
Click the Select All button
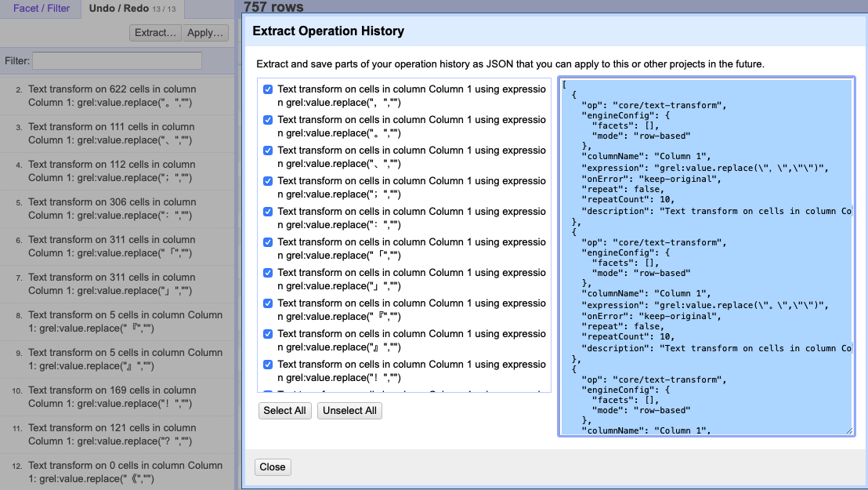(284, 411)
